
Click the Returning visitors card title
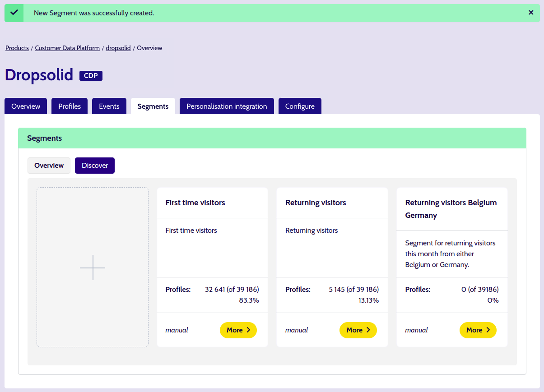[316, 203]
